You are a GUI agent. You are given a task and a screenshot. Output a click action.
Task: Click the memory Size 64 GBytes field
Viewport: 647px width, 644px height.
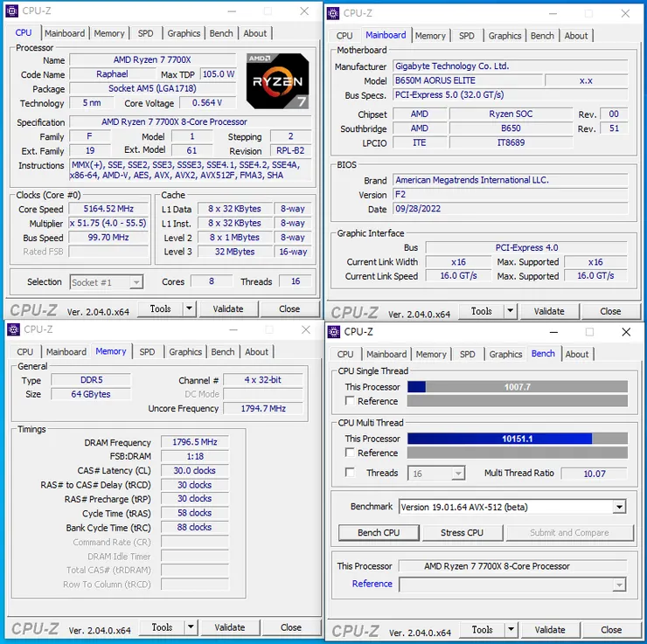click(x=91, y=394)
